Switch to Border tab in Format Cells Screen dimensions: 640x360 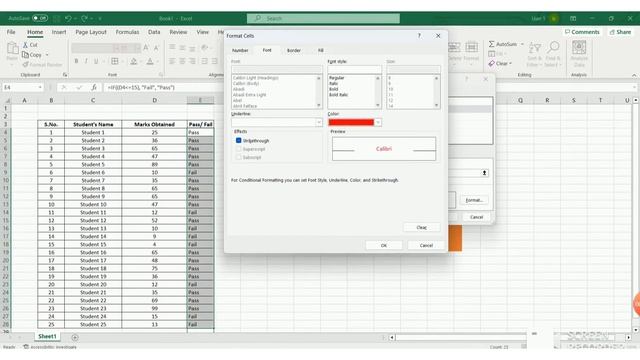293,50
